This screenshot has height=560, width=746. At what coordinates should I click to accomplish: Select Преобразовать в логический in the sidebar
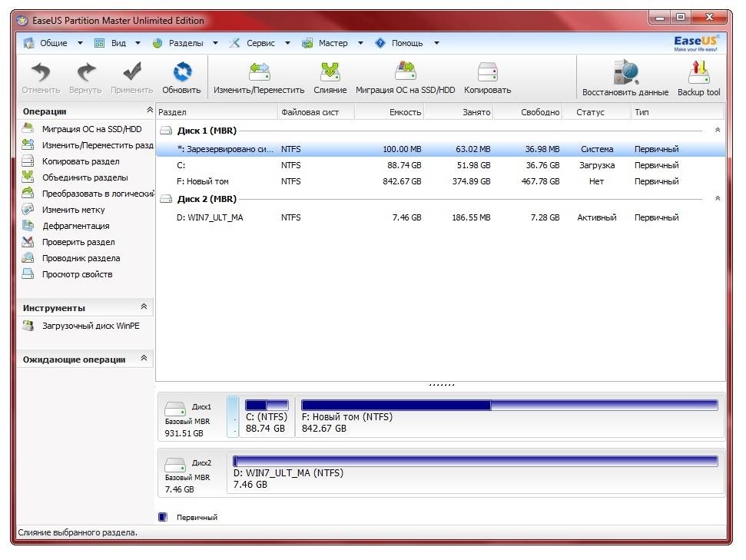pyautogui.click(x=98, y=194)
